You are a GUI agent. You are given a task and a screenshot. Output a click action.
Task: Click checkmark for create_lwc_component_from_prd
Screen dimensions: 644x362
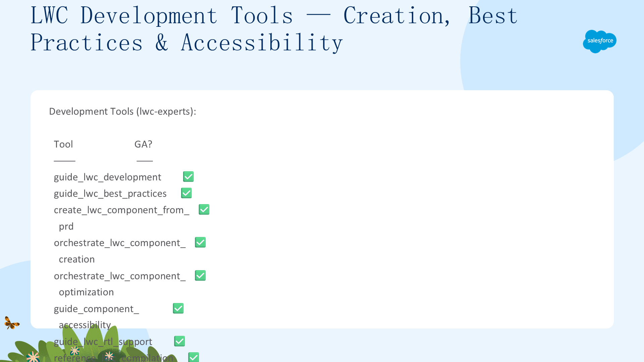click(204, 209)
